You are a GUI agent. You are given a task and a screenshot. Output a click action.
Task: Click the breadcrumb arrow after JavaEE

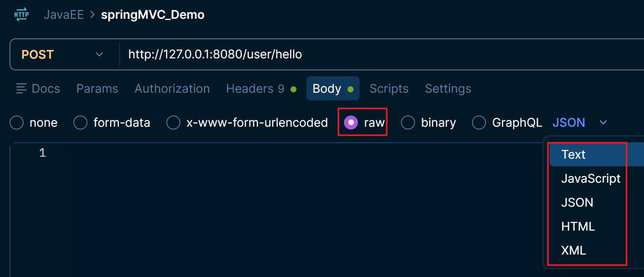[93, 15]
